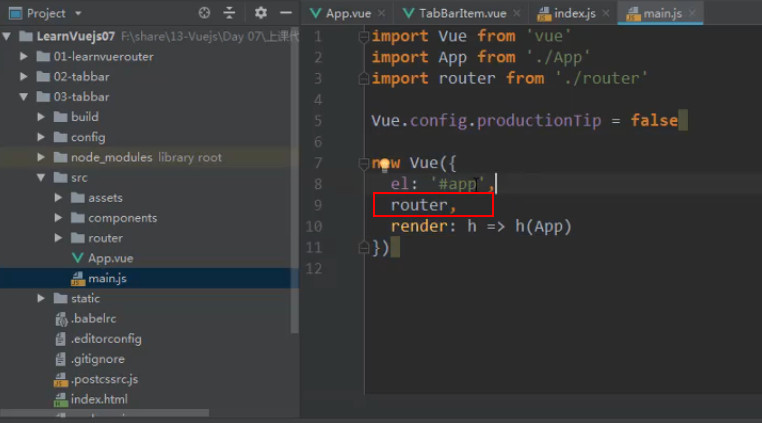Screen dimensions: 762x423
Task: Click the config folder icon
Action: pyautogui.click(x=60, y=137)
